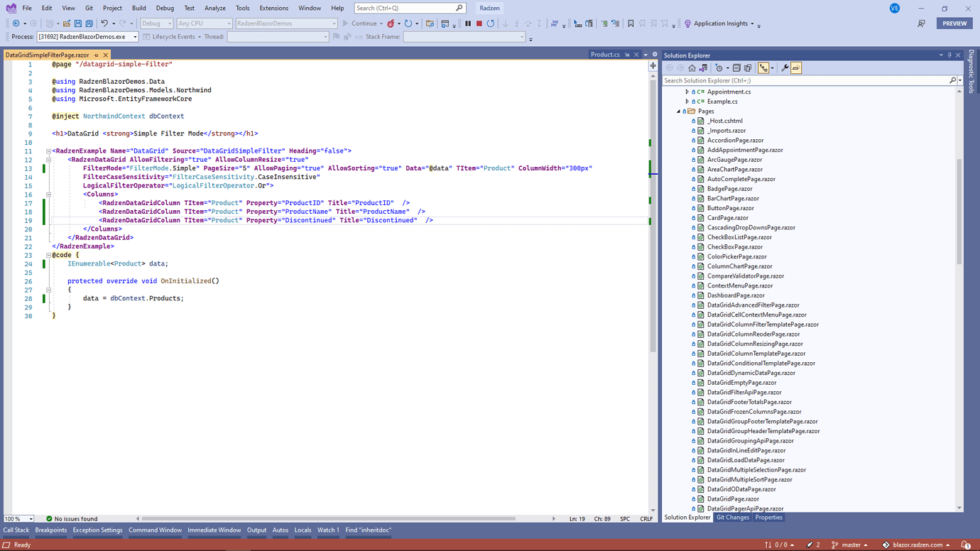
Task: Open the Debug configuration dropdown
Action: tap(157, 23)
